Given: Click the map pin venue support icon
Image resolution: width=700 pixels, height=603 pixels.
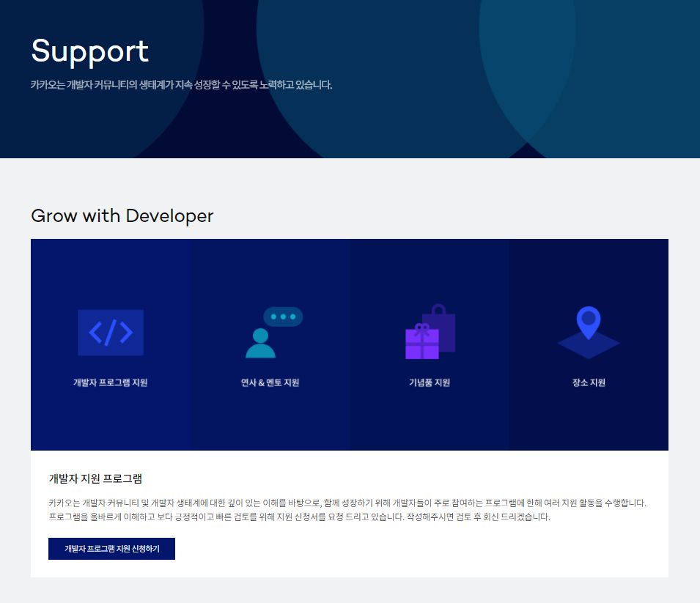Looking at the screenshot, I should [x=589, y=333].
